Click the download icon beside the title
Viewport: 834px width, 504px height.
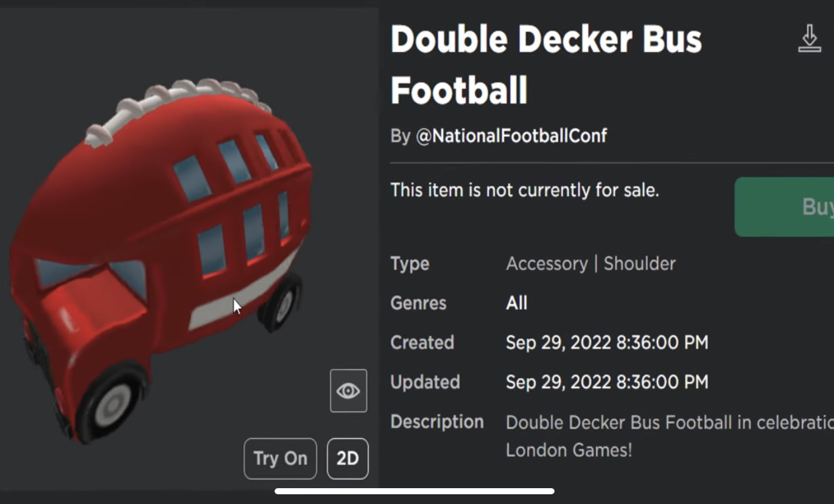click(x=809, y=38)
